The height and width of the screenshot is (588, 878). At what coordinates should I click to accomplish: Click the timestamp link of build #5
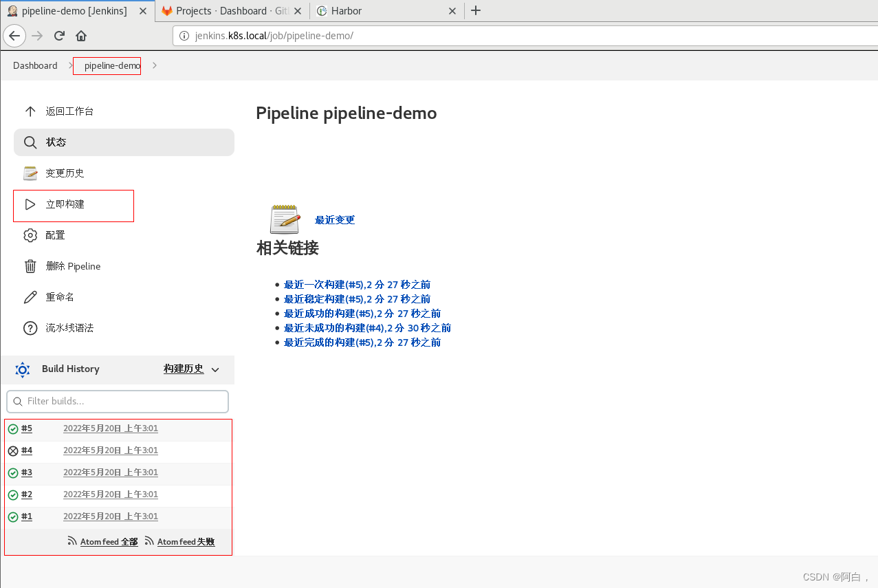(x=111, y=428)
